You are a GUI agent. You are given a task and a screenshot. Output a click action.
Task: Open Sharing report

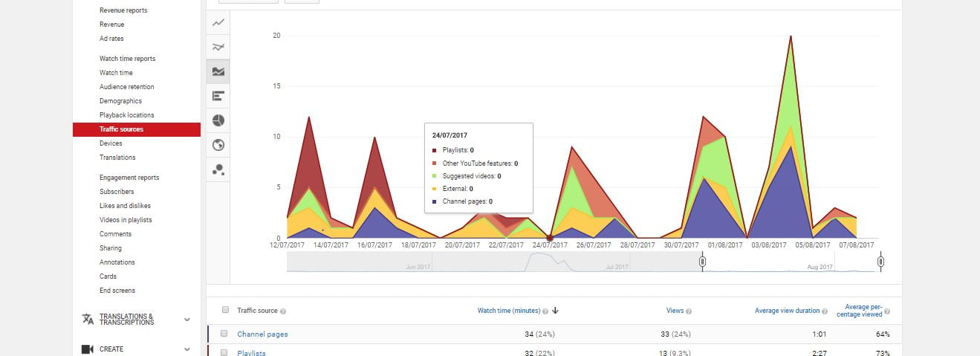pos(111,248)
